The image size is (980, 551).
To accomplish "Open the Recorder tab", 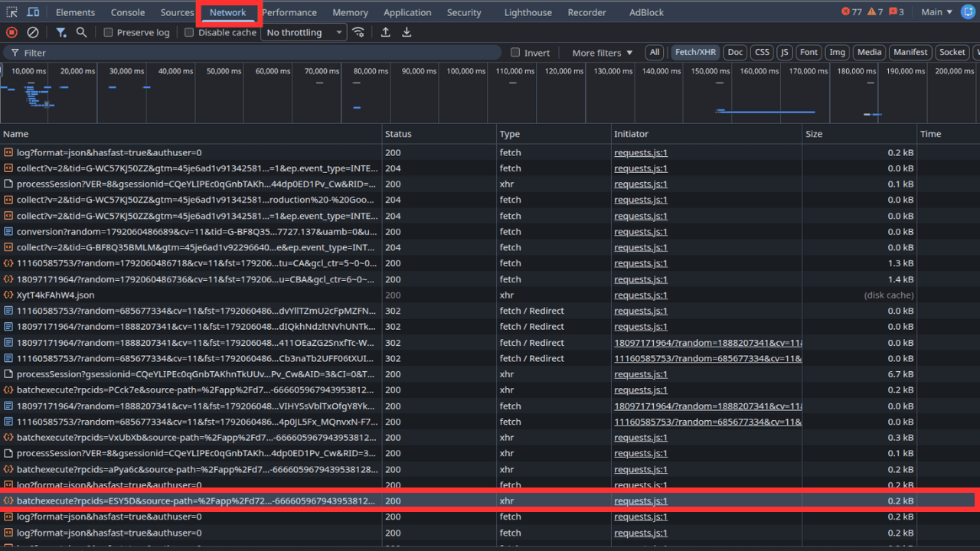I will point(587,12).
